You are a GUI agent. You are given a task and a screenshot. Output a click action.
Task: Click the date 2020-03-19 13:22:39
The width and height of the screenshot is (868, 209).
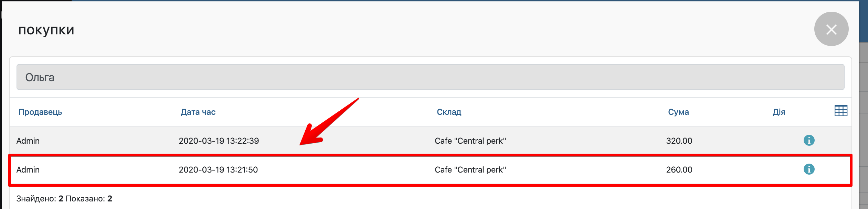pyautogui.click(x=219, y=141)
